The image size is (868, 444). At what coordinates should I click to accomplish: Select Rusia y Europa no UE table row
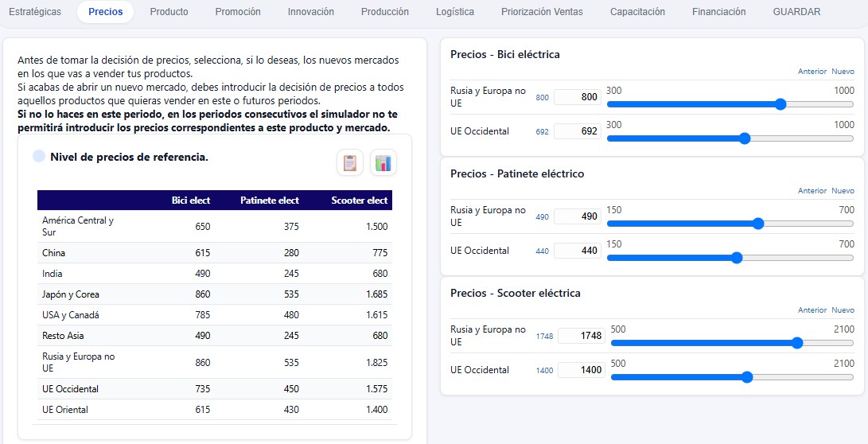(215, 362)
